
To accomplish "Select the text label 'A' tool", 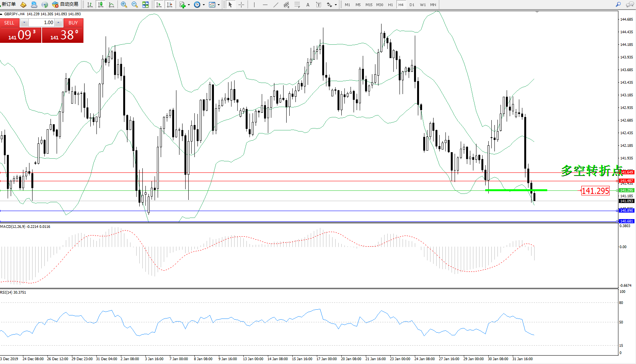I will click(x=308, y=5).
